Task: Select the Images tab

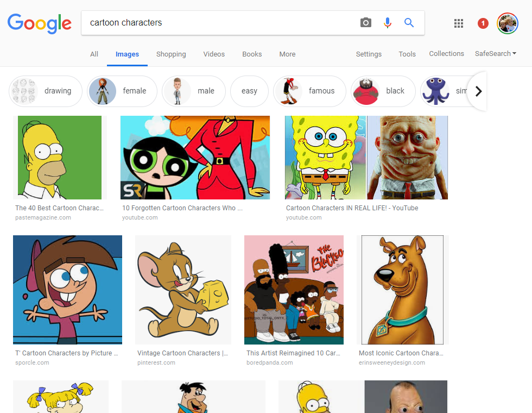Action: click(127, 54)
